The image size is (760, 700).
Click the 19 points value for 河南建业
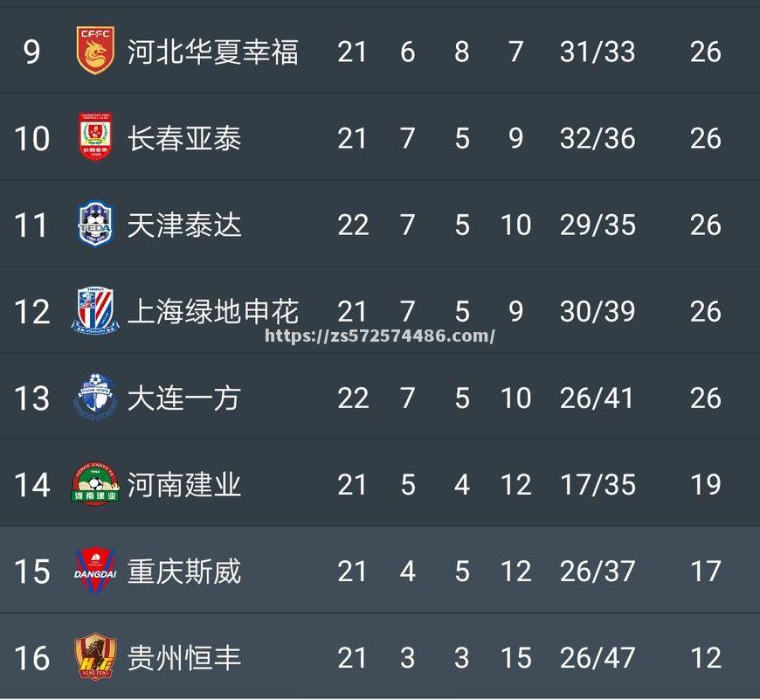pyautogui.click(x=706, y=484)
